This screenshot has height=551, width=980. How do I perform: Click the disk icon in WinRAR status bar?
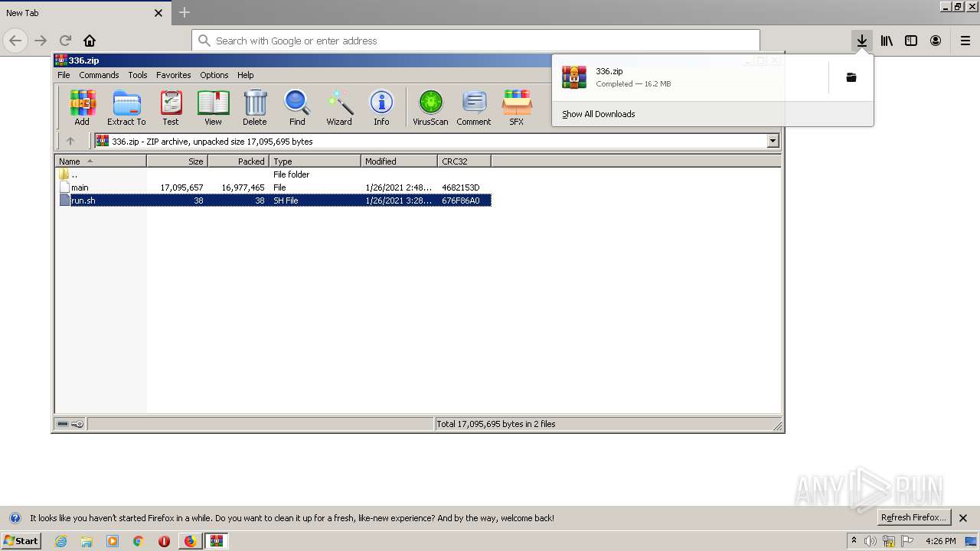[x=63, y=424]
